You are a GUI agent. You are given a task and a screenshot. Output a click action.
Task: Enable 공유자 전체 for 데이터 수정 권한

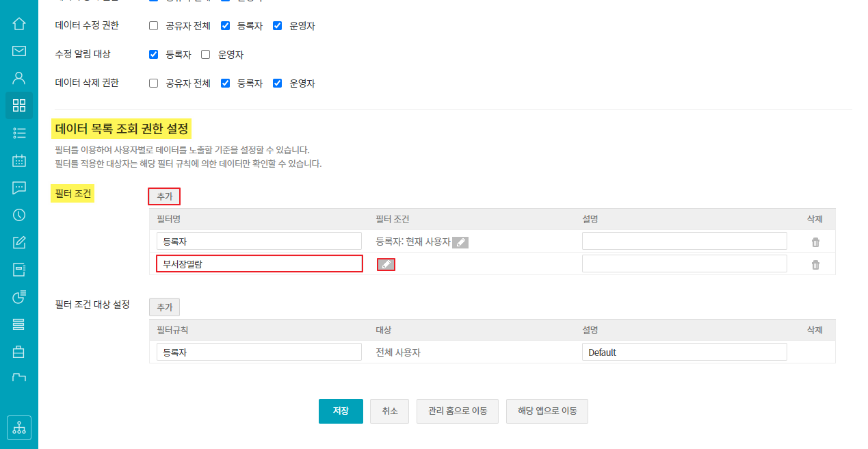click(154, 26)
